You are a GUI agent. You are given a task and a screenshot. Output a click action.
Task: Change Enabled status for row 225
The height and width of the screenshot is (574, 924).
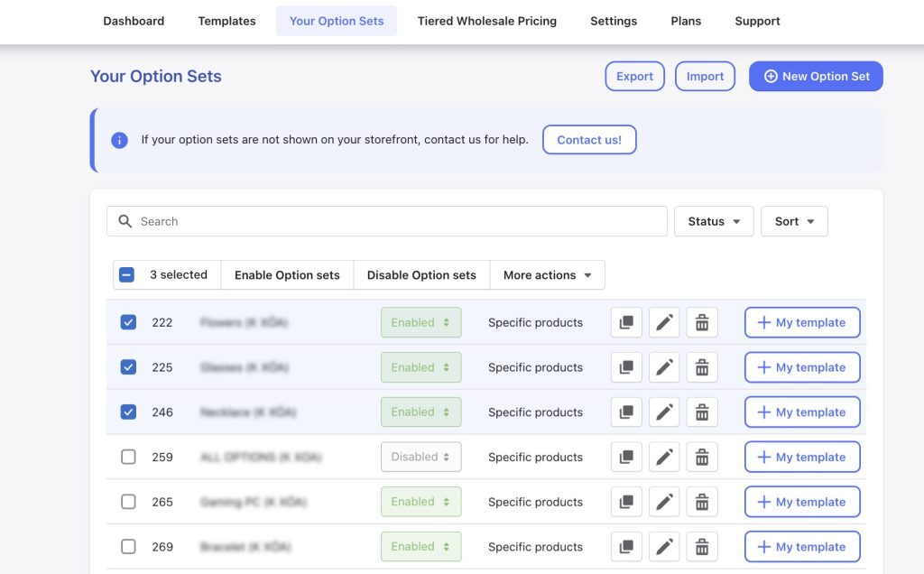(x=420, y=367)
